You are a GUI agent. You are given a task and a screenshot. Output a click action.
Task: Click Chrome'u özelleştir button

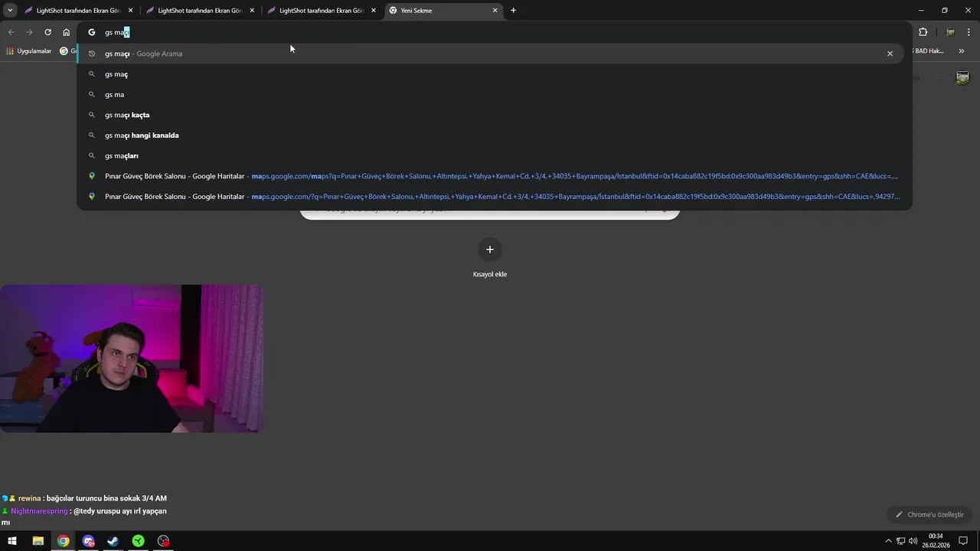click(x=930, y=514)
